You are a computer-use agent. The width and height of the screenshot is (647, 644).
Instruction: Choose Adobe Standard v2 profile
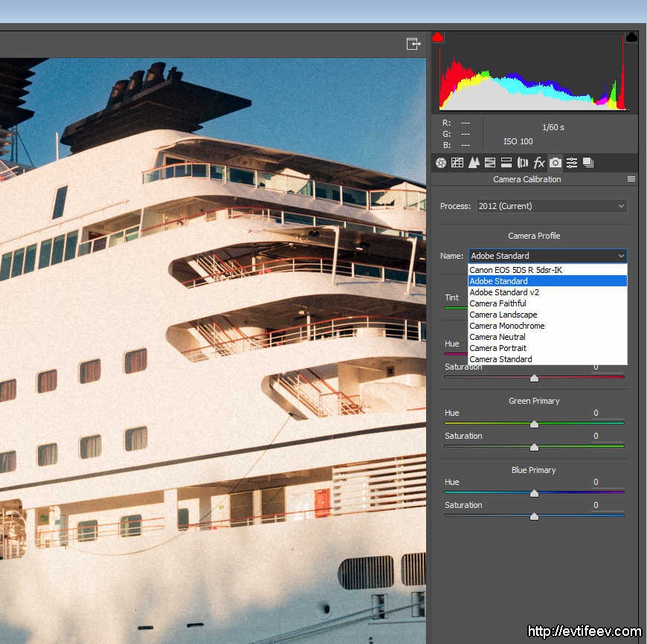pos(504,292)
